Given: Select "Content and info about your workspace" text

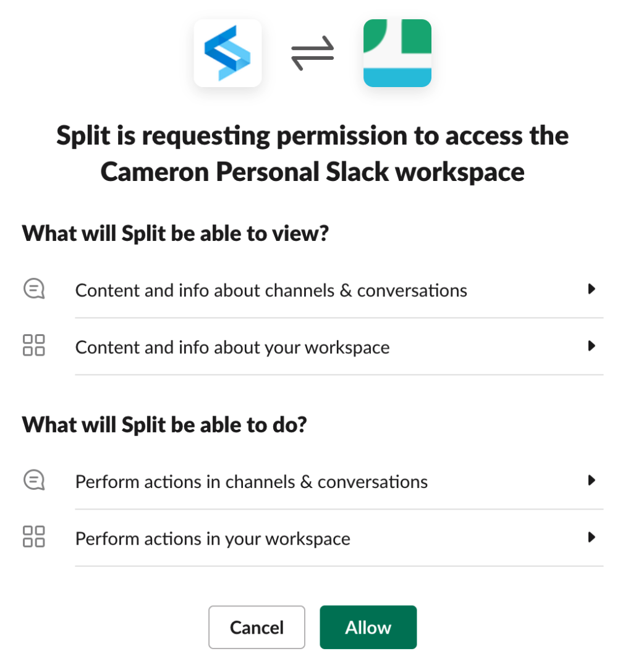Looking at the screenshot, I should point(232,347).
